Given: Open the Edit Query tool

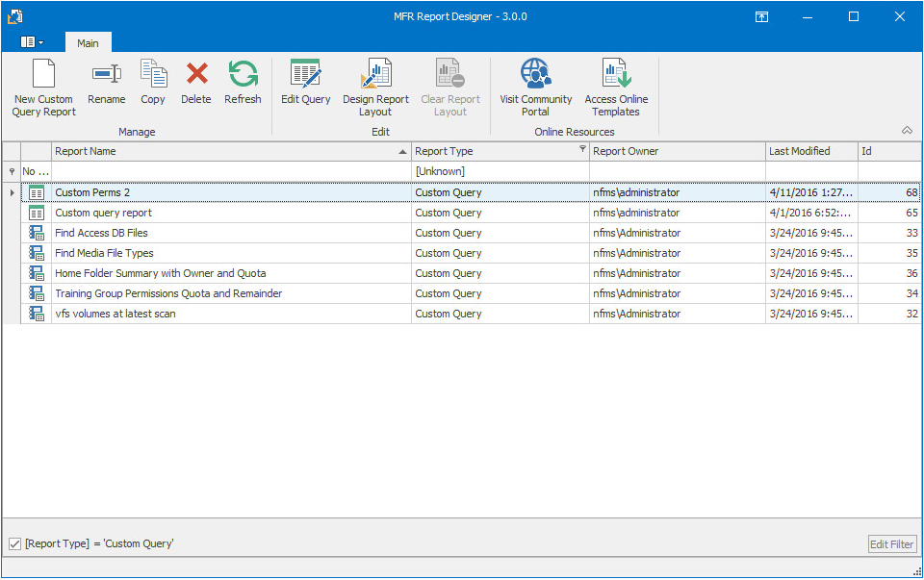Looking at the screenshot, I should [x=305, y=85].
